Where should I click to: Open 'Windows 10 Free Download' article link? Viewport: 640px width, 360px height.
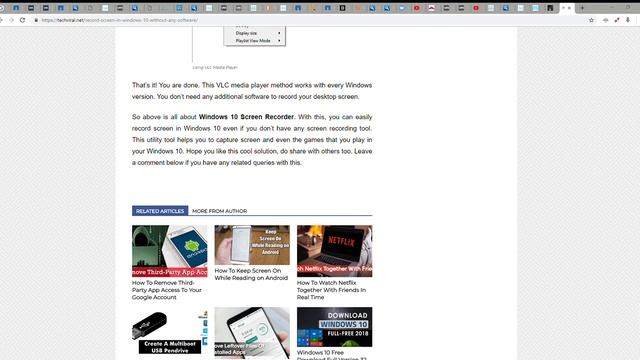(331, 355)
